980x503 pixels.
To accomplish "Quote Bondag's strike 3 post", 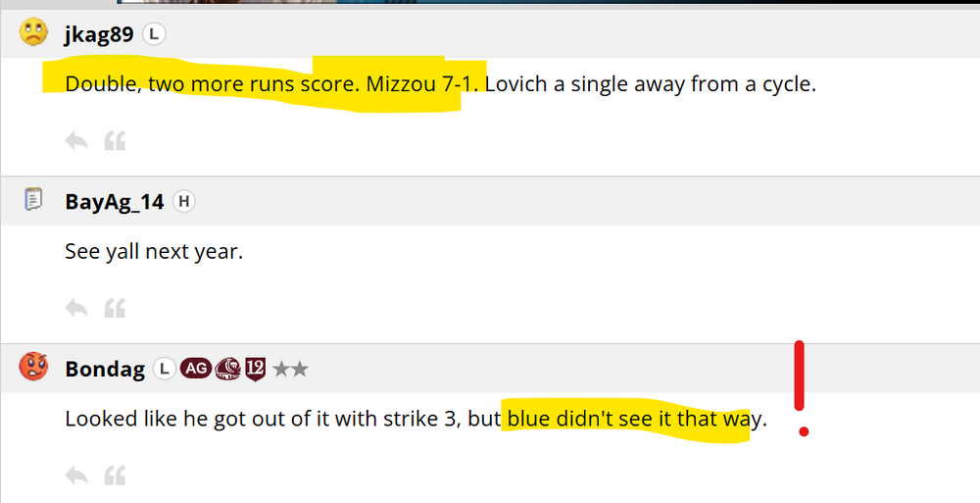I will click(115, 476).
